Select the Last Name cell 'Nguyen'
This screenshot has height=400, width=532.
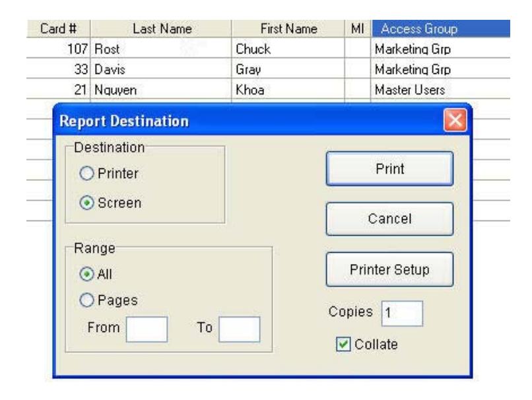161,90
